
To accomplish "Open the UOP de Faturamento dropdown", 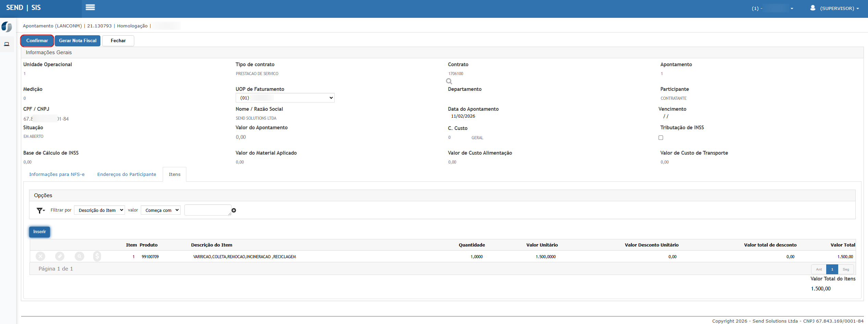I will 285,98.
